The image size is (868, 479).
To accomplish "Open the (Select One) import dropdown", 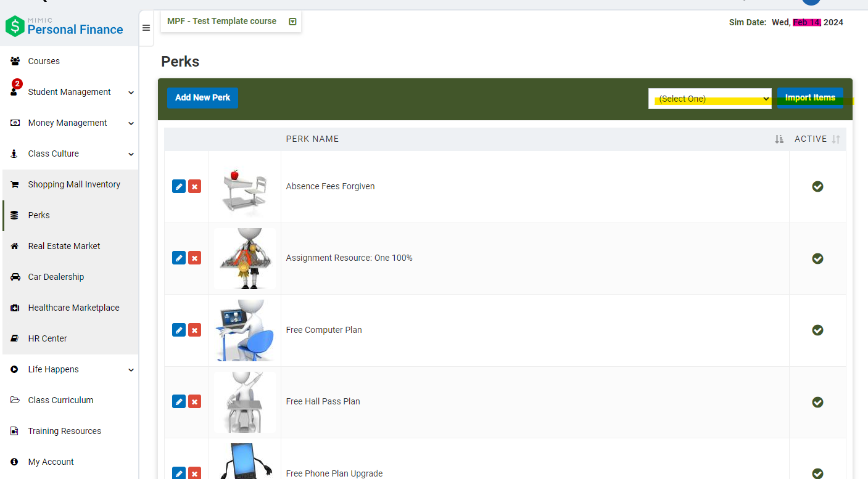I will click(709, 99).
